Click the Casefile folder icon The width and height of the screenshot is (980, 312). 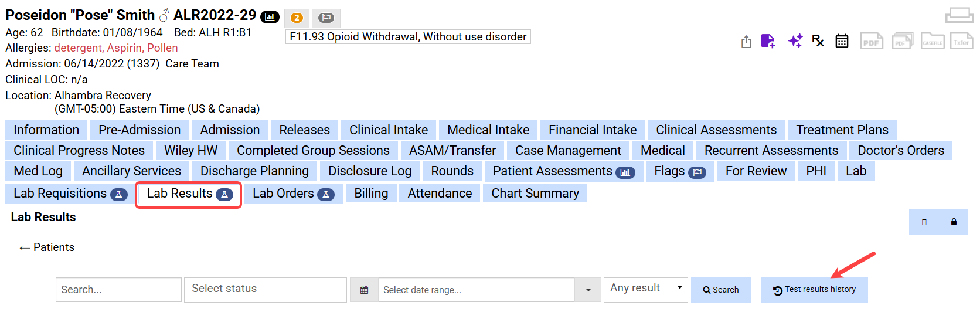click(x=932, y=41)
